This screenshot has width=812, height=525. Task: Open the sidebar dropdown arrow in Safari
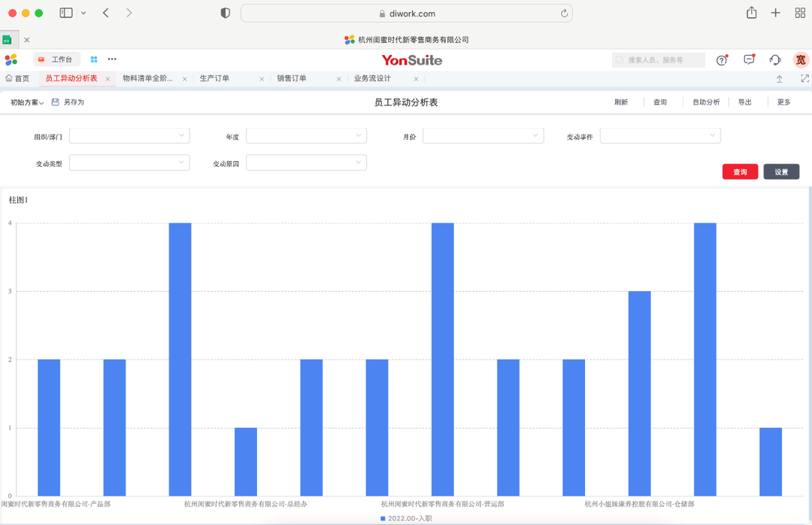83,13
